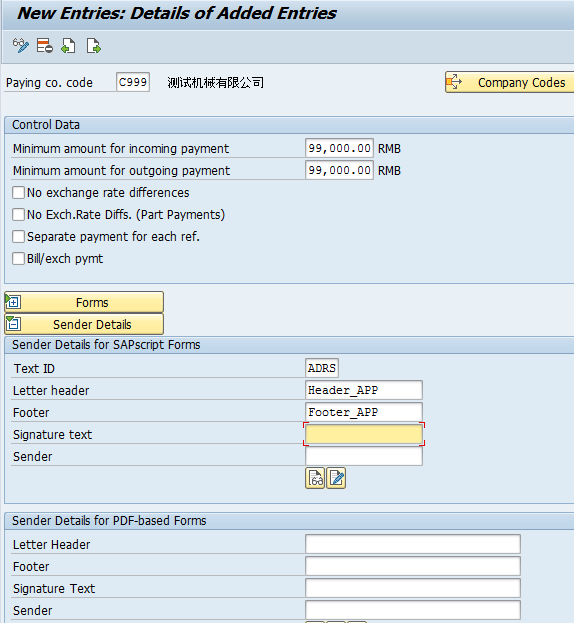Screen dimensions: 574x623
Task: Click the SAPscript Sender input field
Action: tap(364, 456)
